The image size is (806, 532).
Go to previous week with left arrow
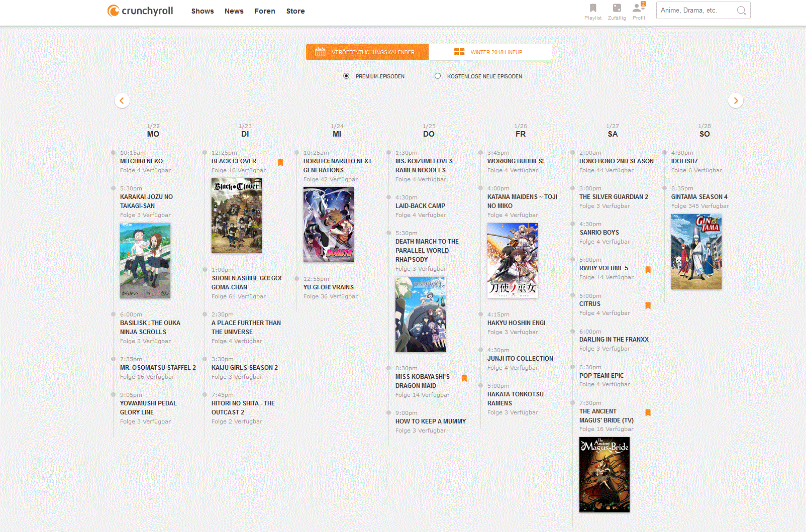click(122, 100)
